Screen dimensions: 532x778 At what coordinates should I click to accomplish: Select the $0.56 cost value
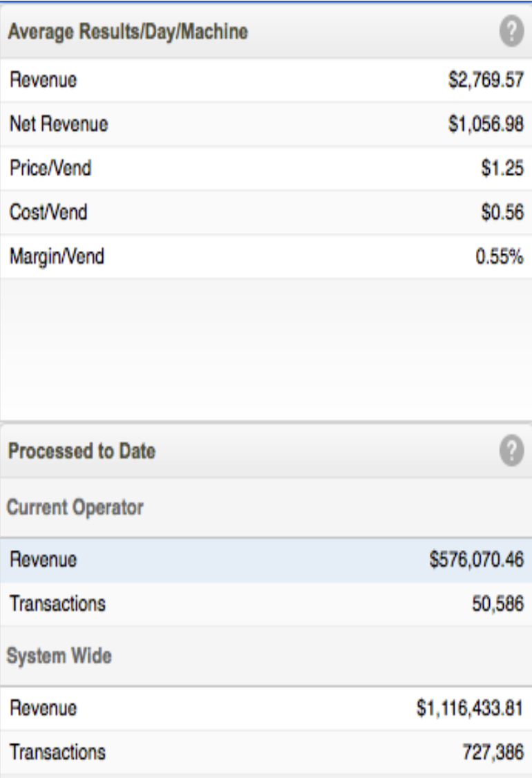click(502, 212)
